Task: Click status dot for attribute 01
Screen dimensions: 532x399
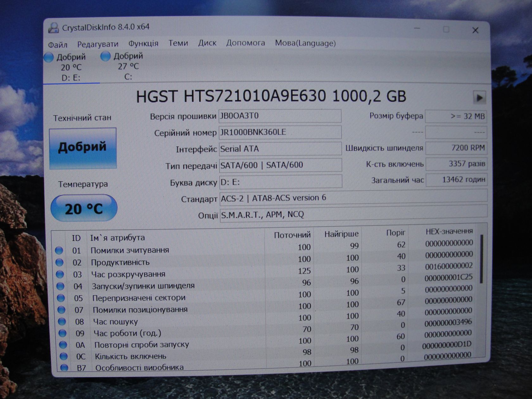Action: click(59, 250)
